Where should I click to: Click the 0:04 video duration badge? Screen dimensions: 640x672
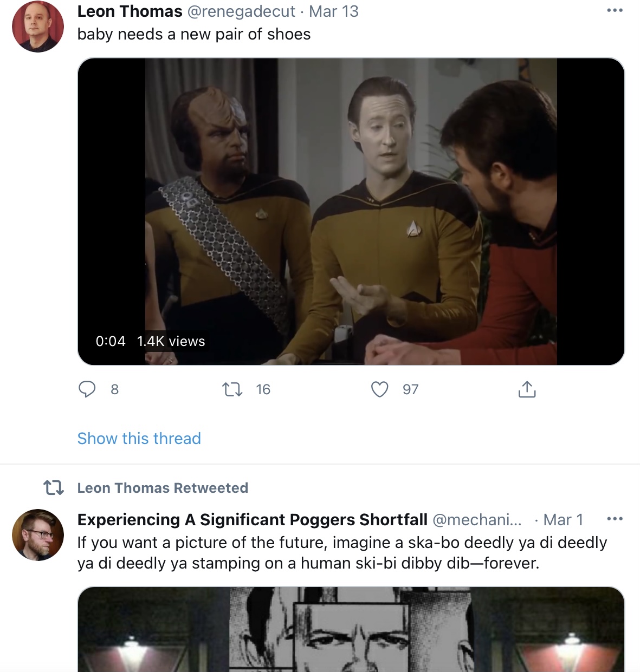point(111,341)
